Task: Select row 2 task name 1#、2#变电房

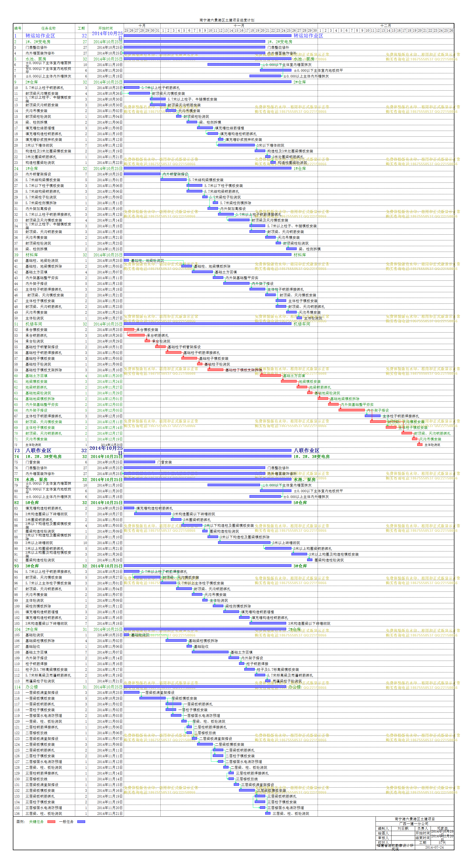Action: click(x=38, y=42)
